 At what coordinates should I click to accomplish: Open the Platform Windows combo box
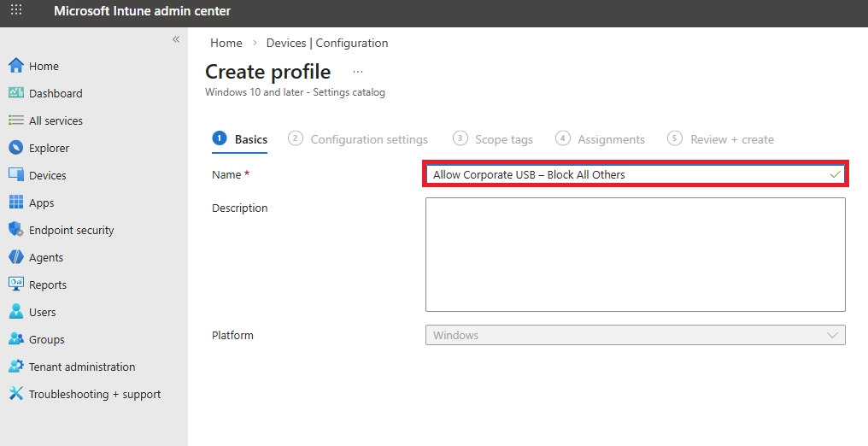pyautogui.click(x=635, y=335)
